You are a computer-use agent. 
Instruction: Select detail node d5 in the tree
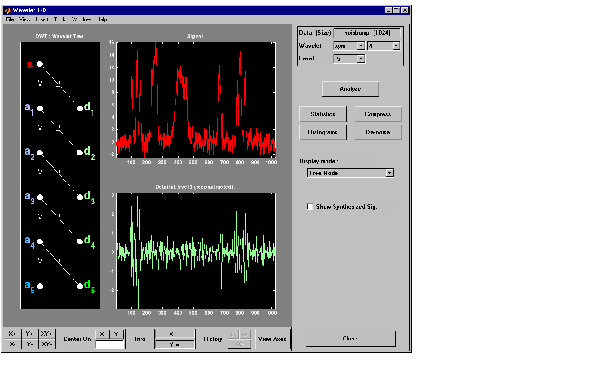(80, 286)
